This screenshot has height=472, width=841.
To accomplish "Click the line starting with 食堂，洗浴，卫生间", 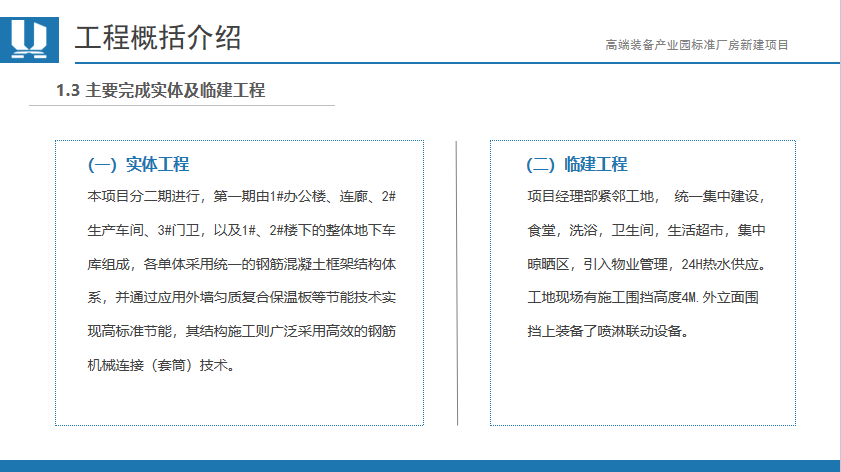I will pyautogui.click(x=645, y=230).
